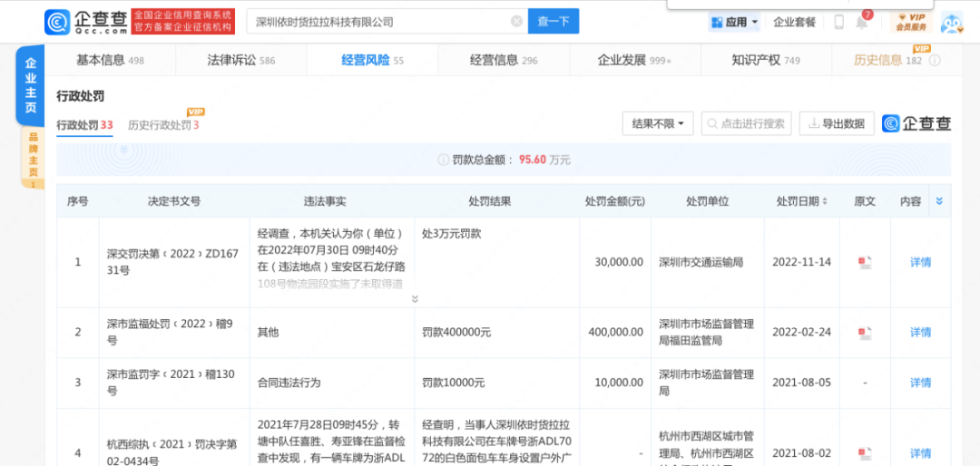Screen dimensions: 980x466
Task: Expand columns using double-chevron header icon
Action: 939,201
